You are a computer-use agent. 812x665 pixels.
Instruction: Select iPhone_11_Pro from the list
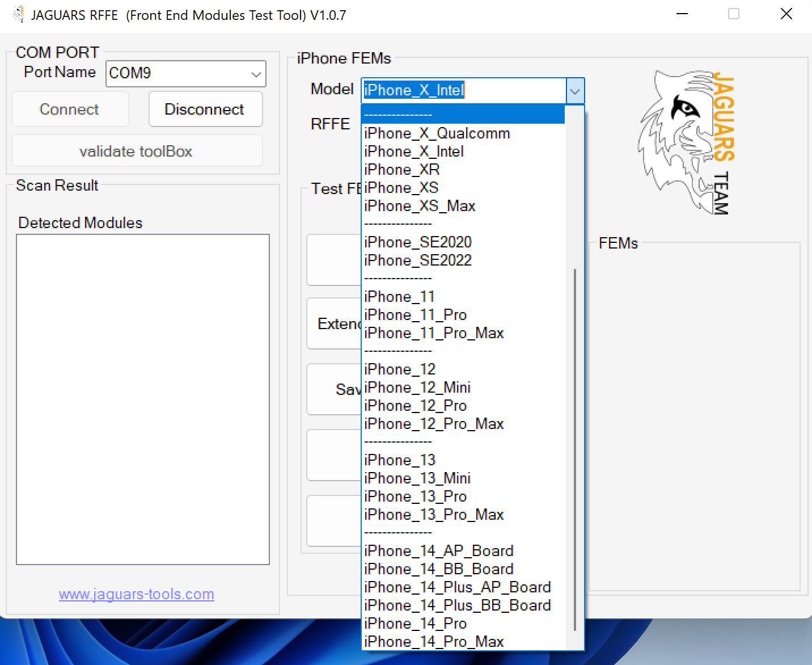pos(464,315)
